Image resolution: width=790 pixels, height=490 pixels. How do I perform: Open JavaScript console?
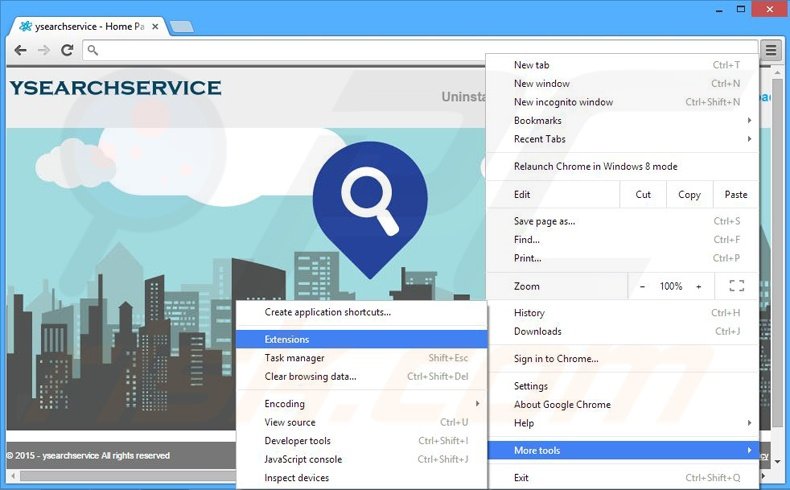(362, 459)
